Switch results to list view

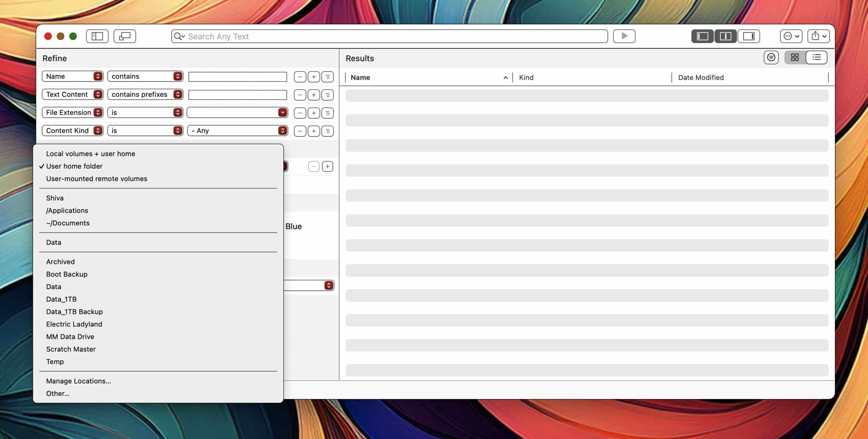816,58
